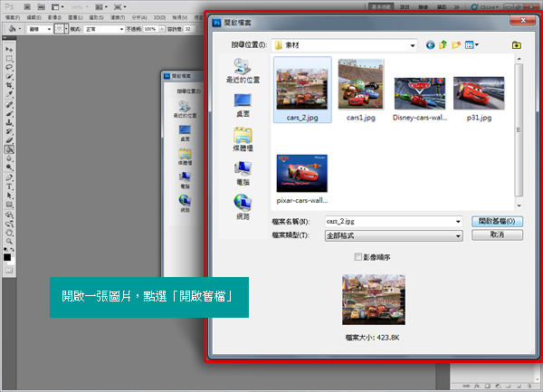Switch to the Essentials workspace
Screen dimensions: 543x392
tap(381, 7)
